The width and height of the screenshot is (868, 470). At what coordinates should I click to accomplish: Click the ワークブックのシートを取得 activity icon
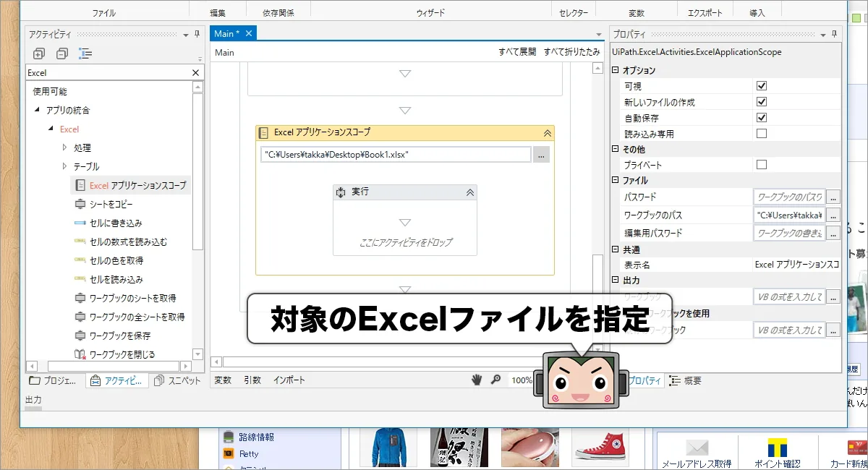[x=80, y=298]
